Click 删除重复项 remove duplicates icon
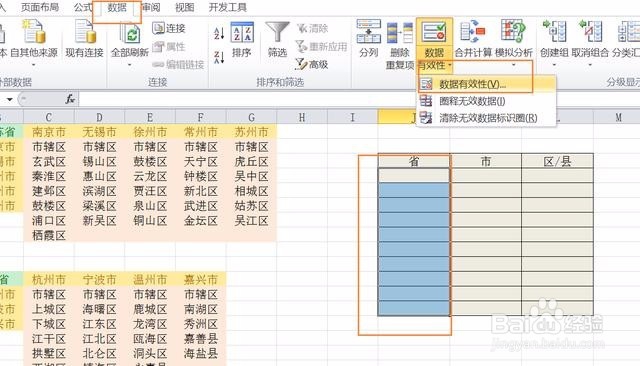Viewport: 640px width, 366px height. (x=400, y=33)
